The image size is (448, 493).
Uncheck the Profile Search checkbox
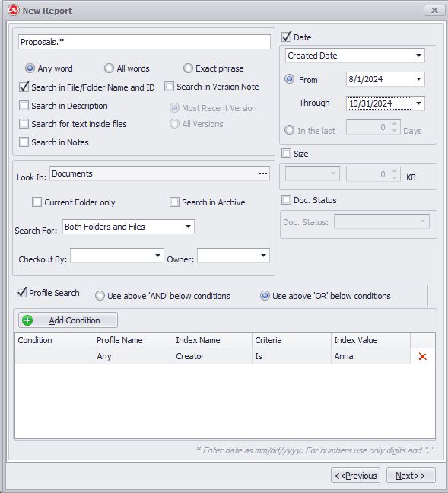pyautogui.click(x=22, y=292)
